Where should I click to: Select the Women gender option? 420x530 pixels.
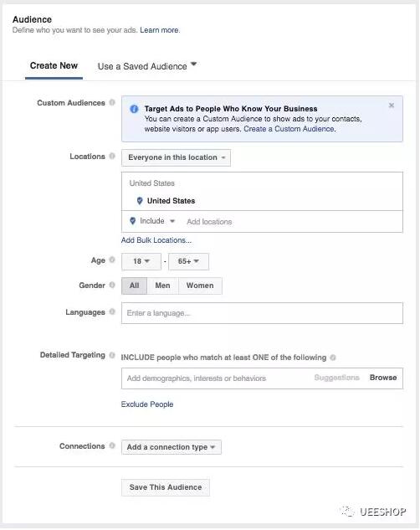pos(200,286)
